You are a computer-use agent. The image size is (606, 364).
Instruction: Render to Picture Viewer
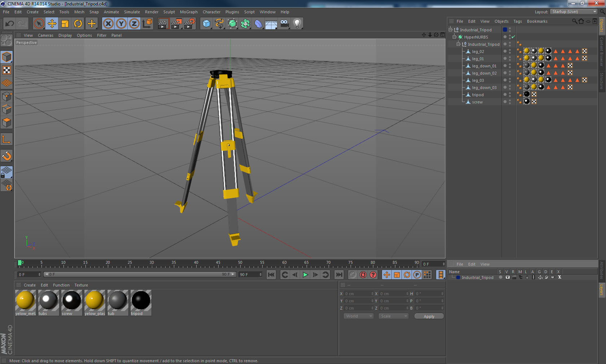[x=176, y=24]
